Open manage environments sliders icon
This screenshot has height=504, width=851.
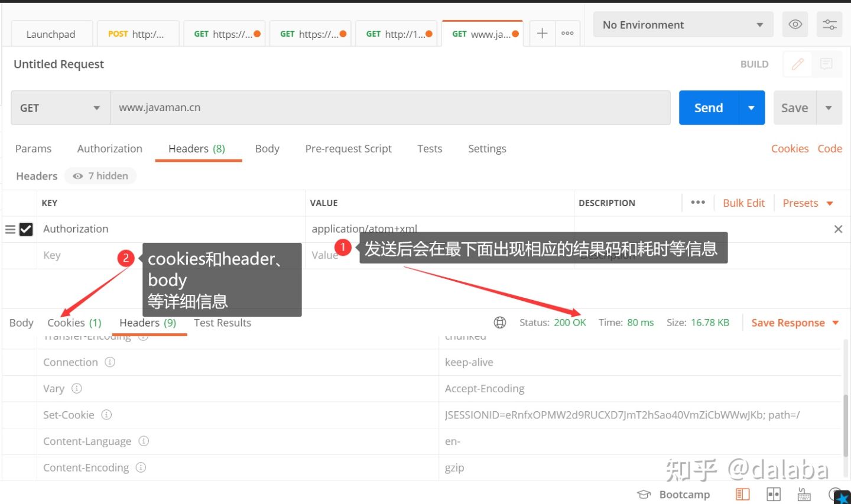(x=830, y=25)
